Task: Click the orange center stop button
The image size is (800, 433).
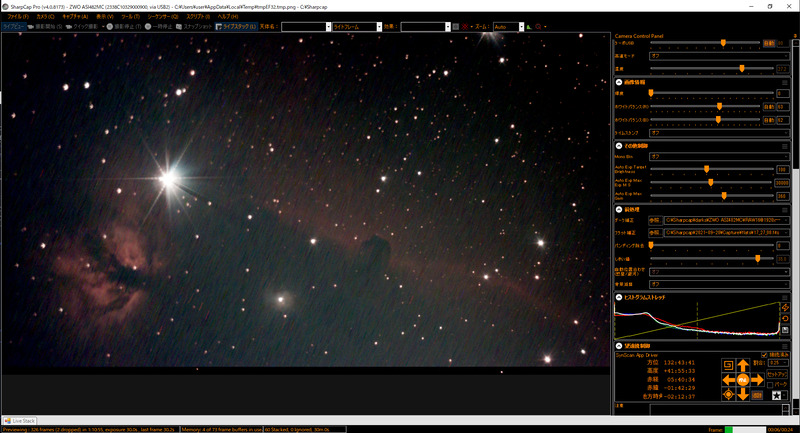Action: [743, 379]
